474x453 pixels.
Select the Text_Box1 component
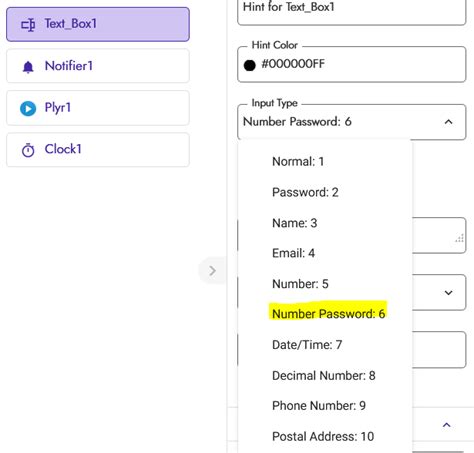98,24
